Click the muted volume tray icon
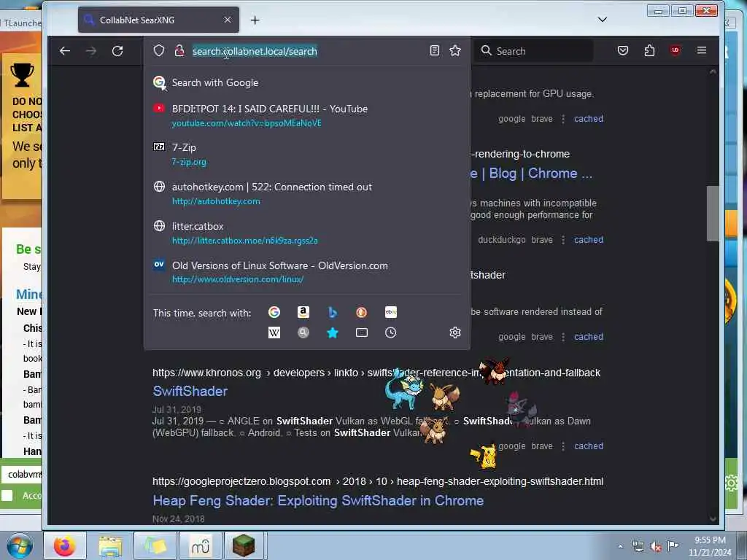Viewport: 747px width, 560px height. point(656,547)
